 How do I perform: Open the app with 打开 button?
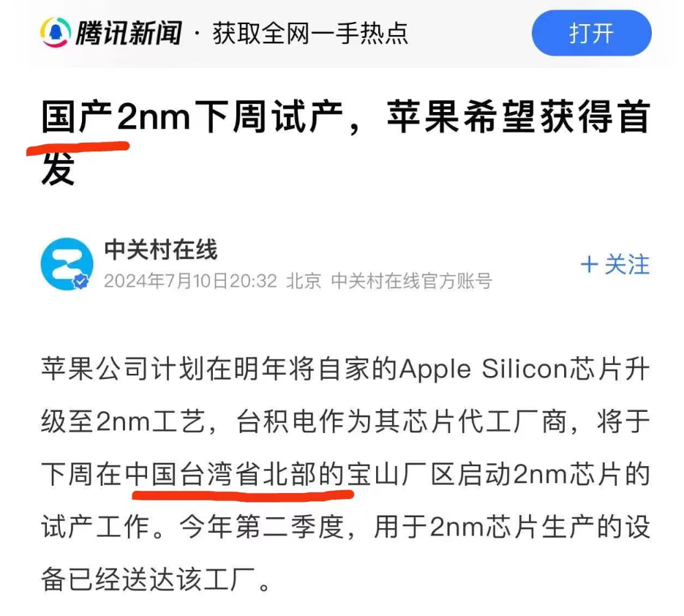592,33
